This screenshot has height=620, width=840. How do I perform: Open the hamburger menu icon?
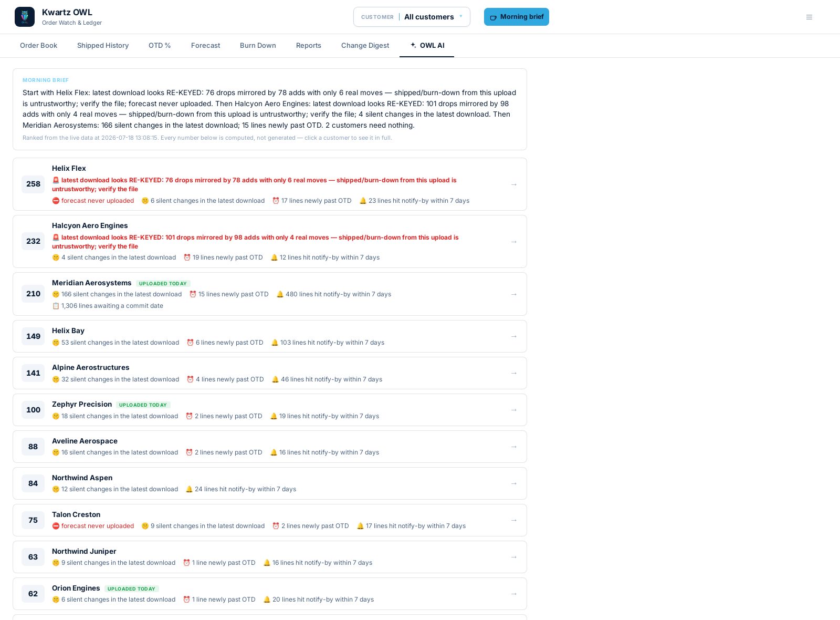(809, 17)
